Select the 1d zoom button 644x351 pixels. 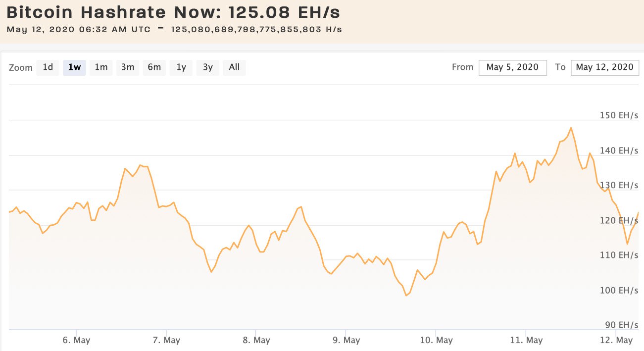click(48, 67)
